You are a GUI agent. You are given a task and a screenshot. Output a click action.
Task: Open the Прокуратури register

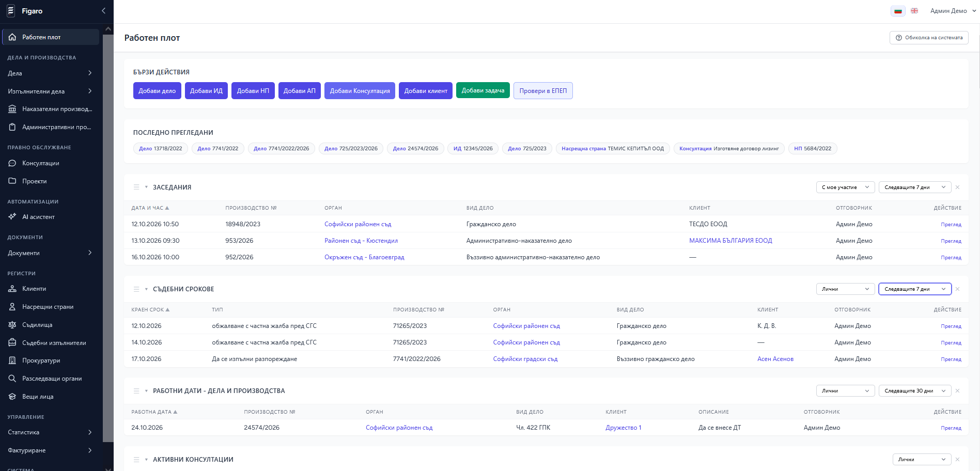51,360
